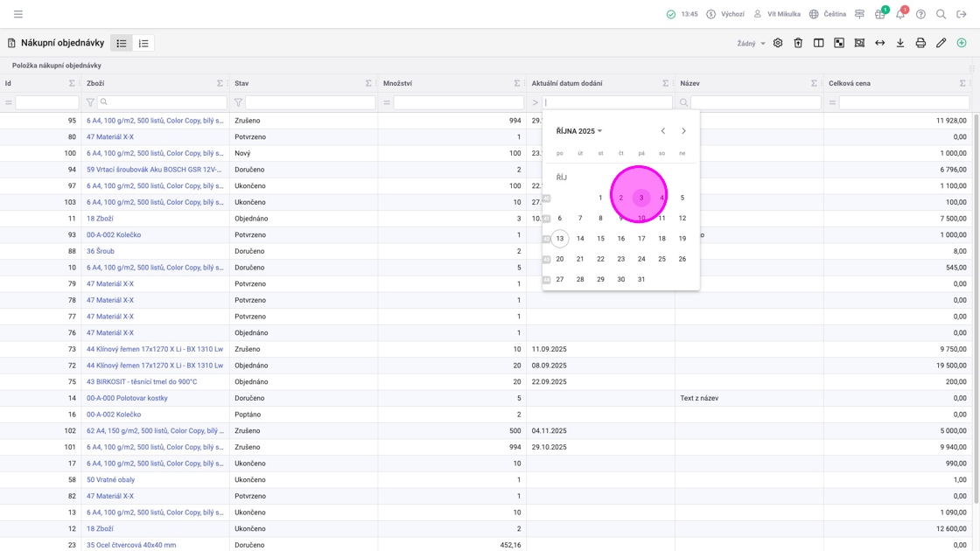Go to previous month in calendar
Image resolution: width=980 pixels, height=551 pixels.
pos(663,131)
